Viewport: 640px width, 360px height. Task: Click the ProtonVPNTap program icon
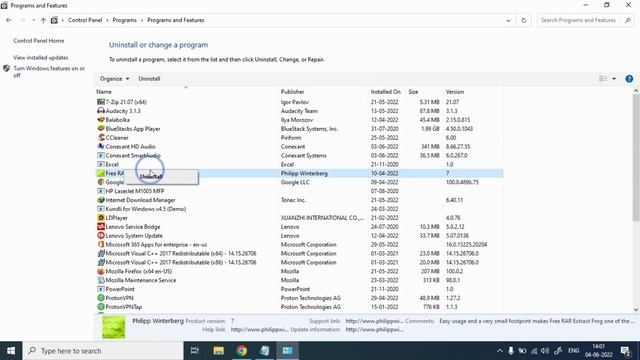(101, 307)
